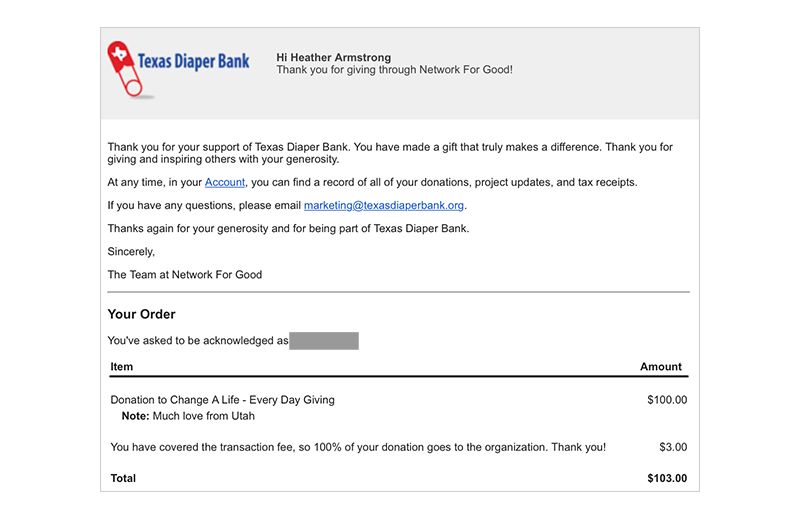Click 'Thank you for giving through Network For Good!'

(x=394, y=69)
